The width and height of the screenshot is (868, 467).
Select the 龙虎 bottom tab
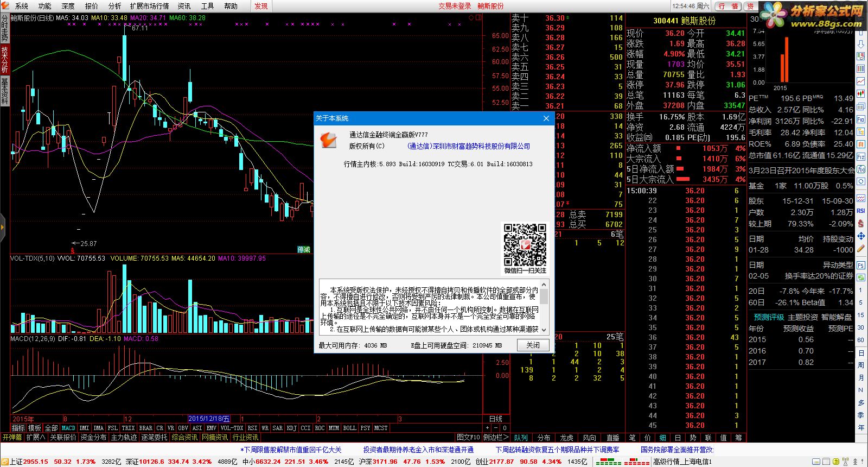click(566, 437)
